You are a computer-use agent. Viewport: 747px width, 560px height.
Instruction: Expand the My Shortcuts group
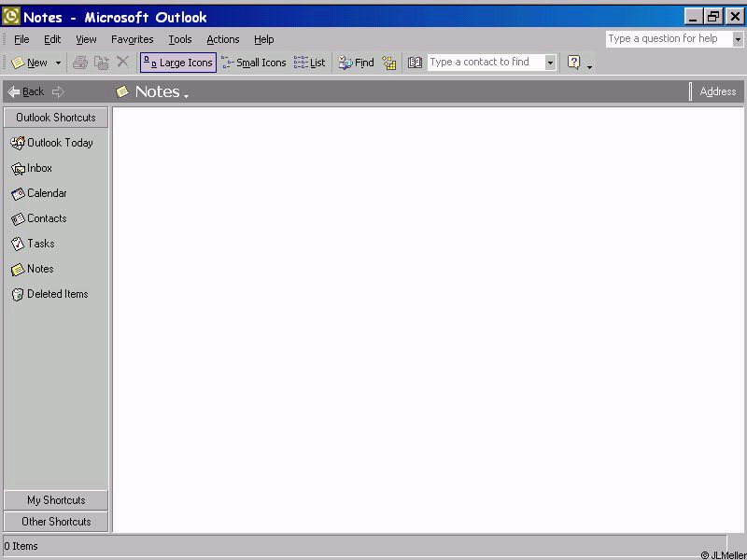tap(56, 500)
